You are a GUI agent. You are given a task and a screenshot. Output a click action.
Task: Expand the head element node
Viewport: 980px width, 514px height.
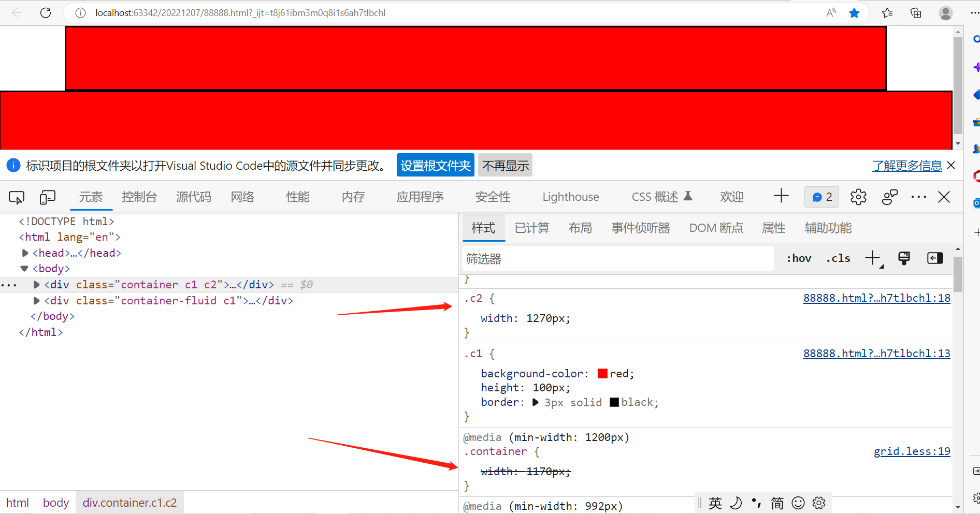point(25,253)
